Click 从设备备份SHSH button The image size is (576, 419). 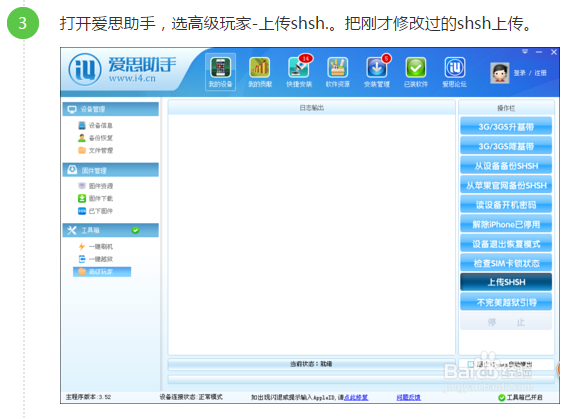tap(506, 166)
